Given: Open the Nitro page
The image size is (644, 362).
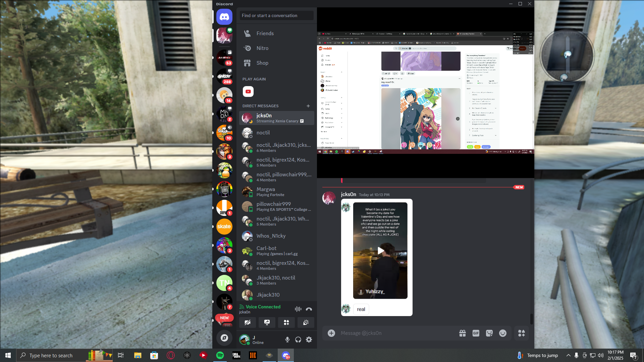Looking at the screenshot, I should (x=262, y=48).
